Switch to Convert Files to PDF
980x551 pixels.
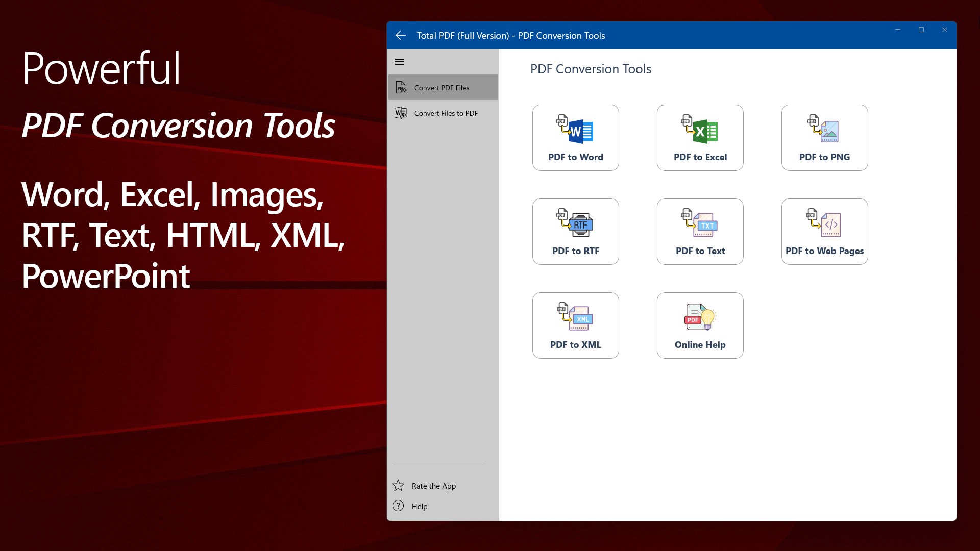pos(446,113)
